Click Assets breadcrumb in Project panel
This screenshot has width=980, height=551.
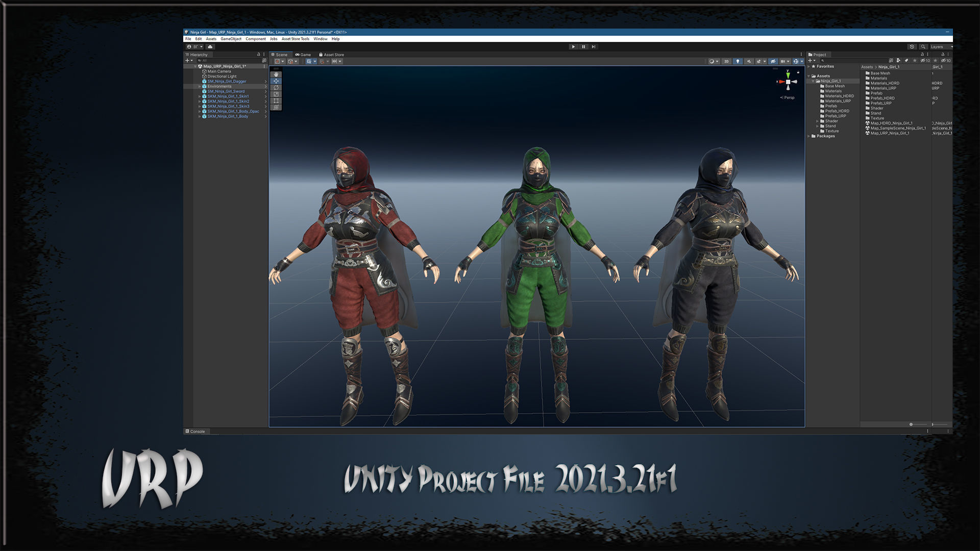[867, 67]
